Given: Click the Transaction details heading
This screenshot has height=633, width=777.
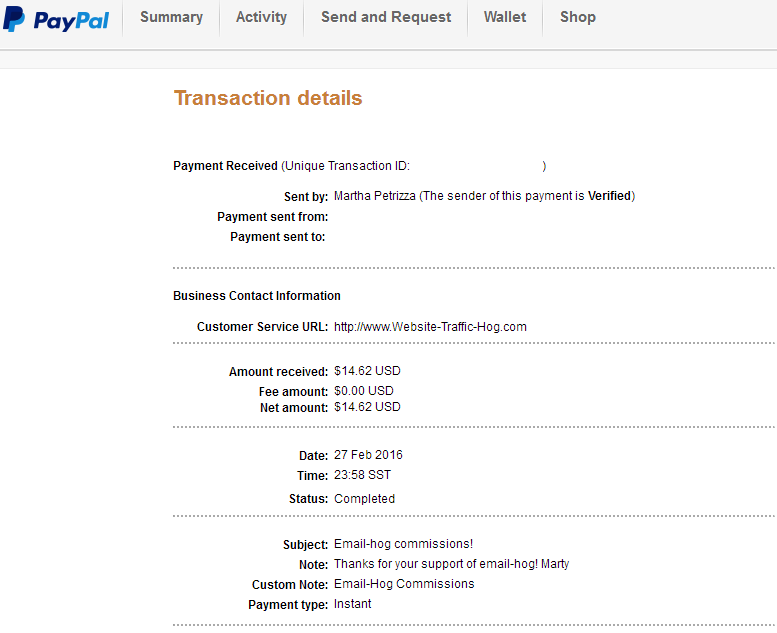Looking at the screenshot, I should click(x=268, y=98).
